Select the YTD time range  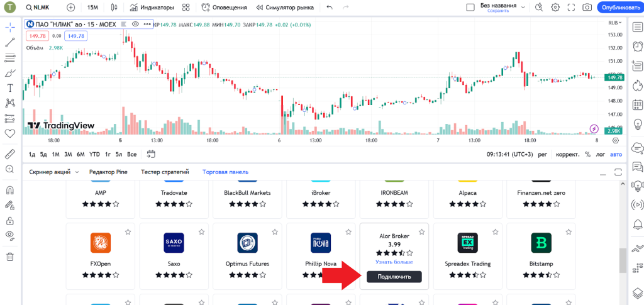[94, 154]
